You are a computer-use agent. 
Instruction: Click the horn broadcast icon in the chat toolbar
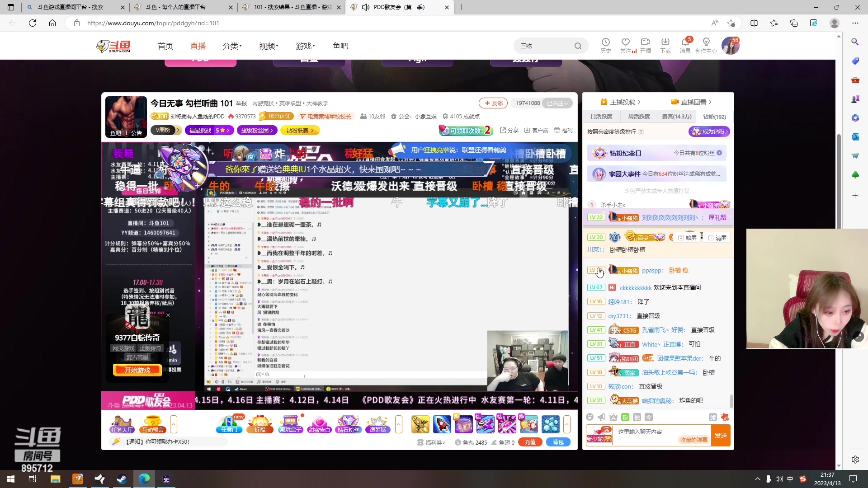tap(601, 417)
